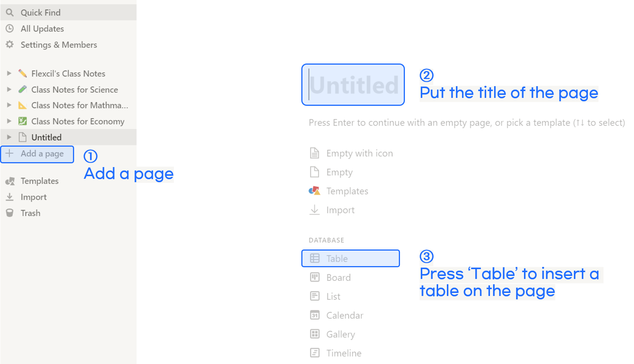Expand the Untitled page arrow
The height and width of the screenshot is (364, 634).
click(9, 137)
